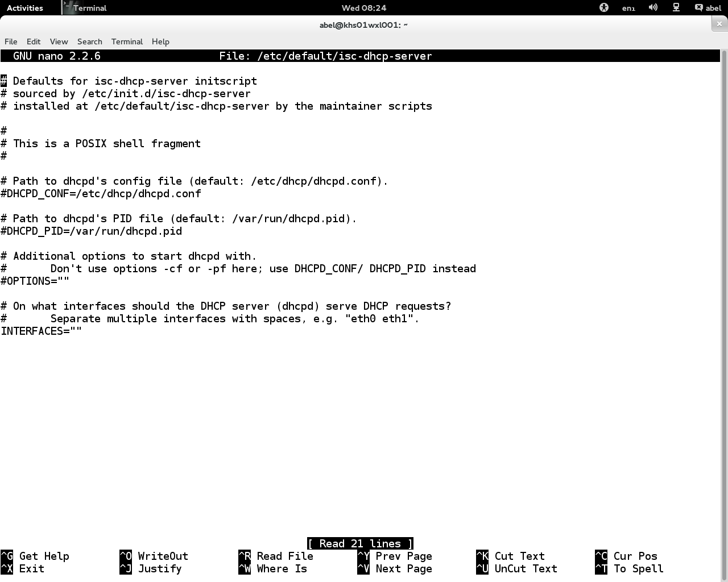This screenshot has width=728, height=582.
Task: Open the File menu
Action: click(x=11, y=41)
